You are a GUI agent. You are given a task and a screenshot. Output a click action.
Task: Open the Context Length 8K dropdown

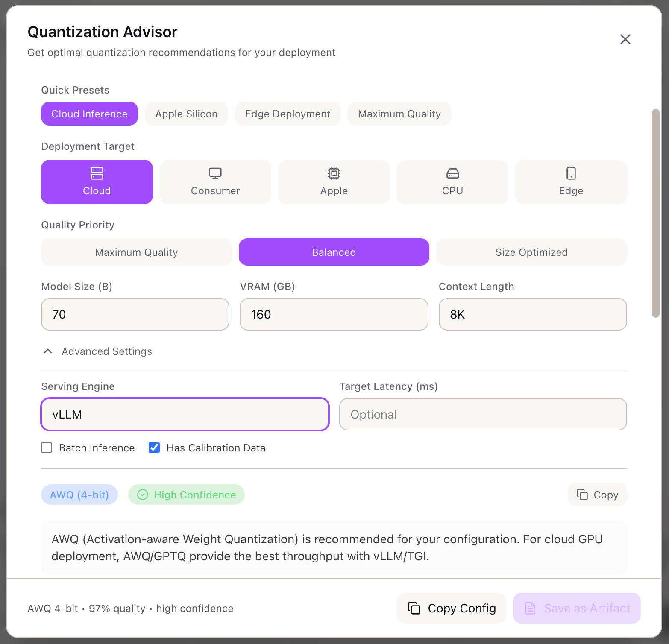[532, 314]
